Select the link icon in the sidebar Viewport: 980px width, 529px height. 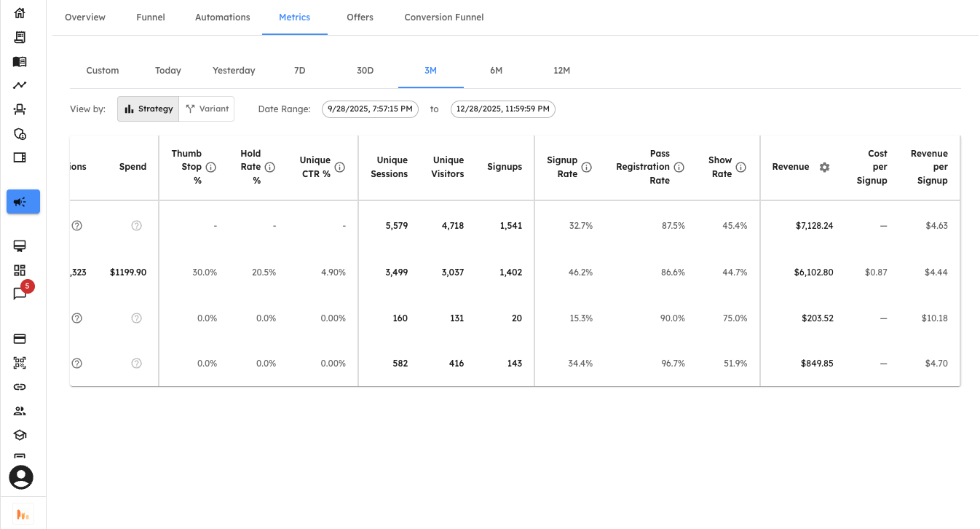[x=20, y=387]
